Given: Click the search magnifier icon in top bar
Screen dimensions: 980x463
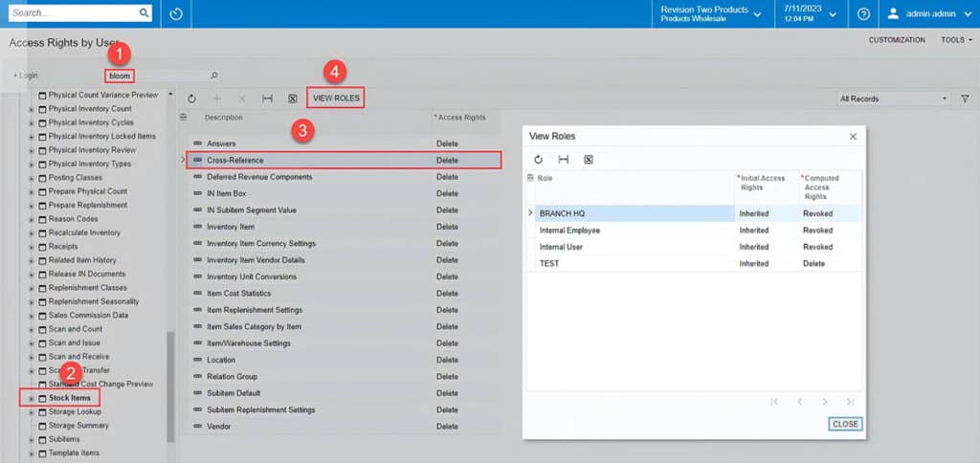Looking at the screenshot, I should 145,13.
